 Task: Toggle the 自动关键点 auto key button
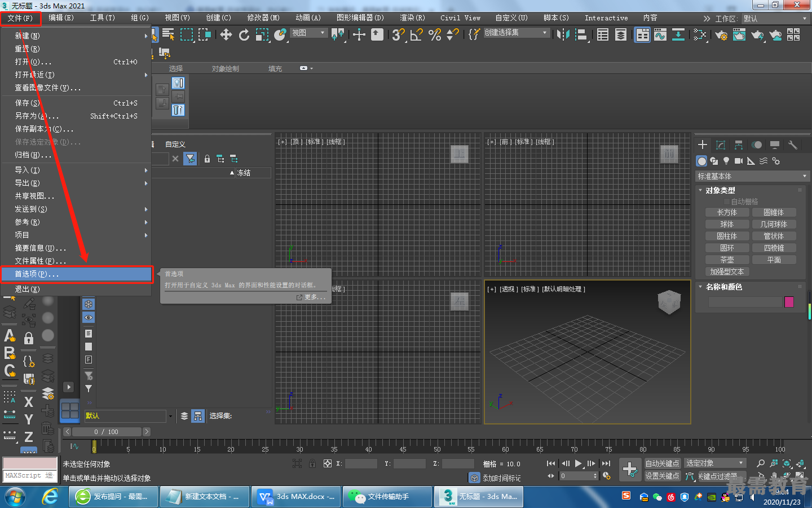pyautogui.click(x=663, y=463)
